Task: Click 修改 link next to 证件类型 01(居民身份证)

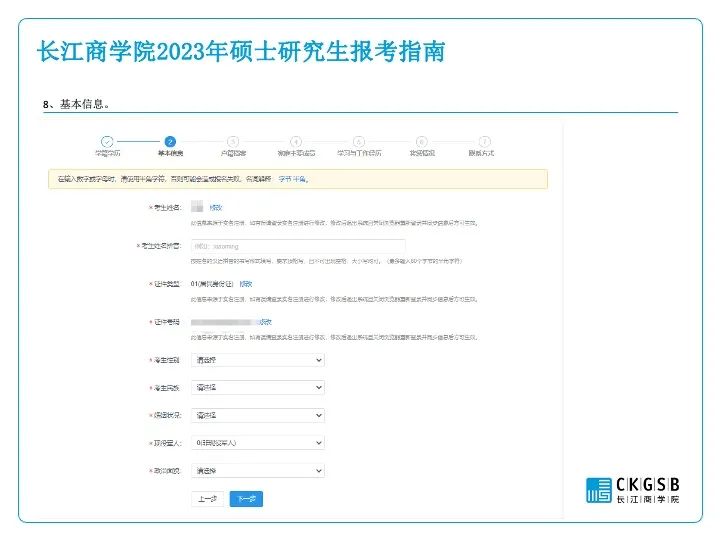Action: coord(246,284)
